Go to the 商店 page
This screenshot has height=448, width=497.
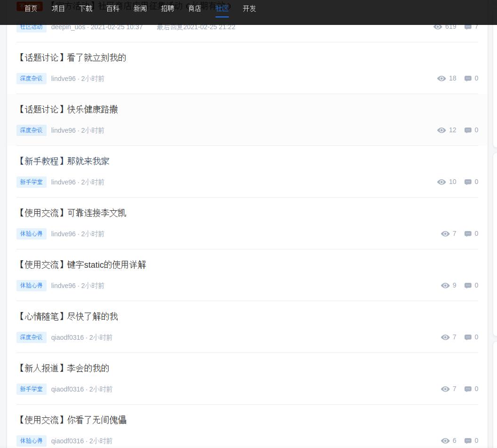(195, 8)
